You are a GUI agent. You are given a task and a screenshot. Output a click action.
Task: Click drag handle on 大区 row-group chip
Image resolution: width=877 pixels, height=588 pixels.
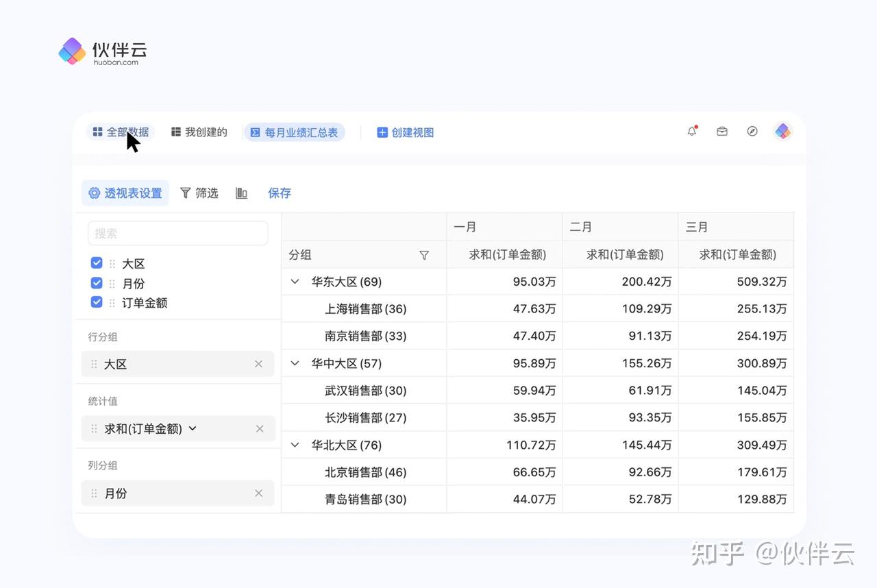point(94,364)
